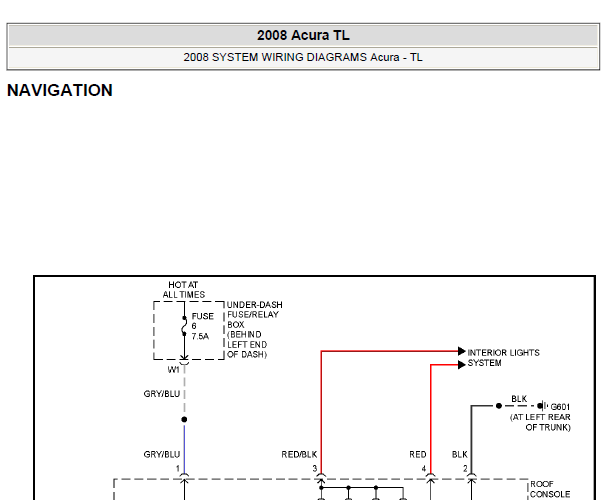Click the RED/BLK wire color label

coord(299,454)
